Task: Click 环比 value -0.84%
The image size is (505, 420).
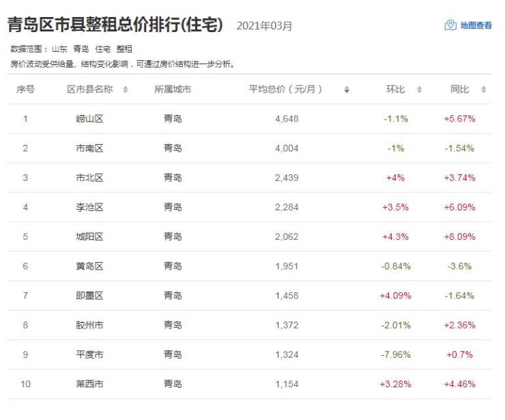Action: [396, 266]
